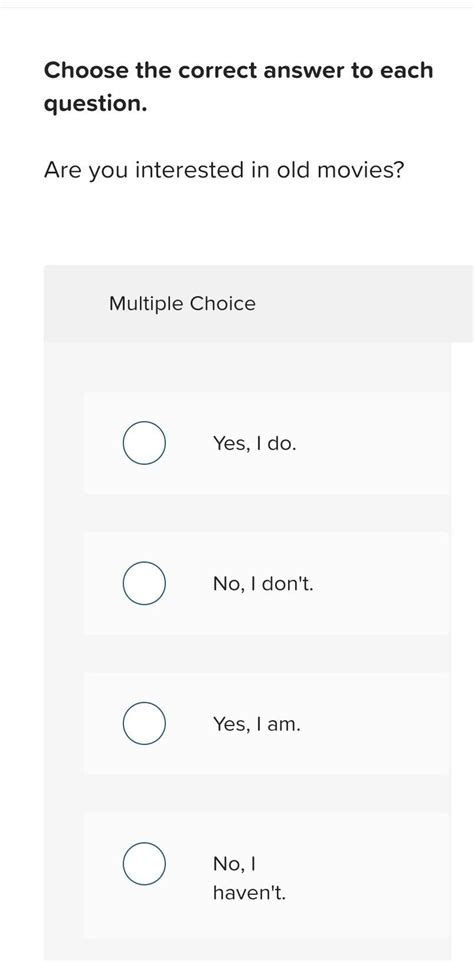474x962 pixels.
Task: Click the question "Are you interested in old movies?"
Action: pyautogui.click(x=224, y=171)
